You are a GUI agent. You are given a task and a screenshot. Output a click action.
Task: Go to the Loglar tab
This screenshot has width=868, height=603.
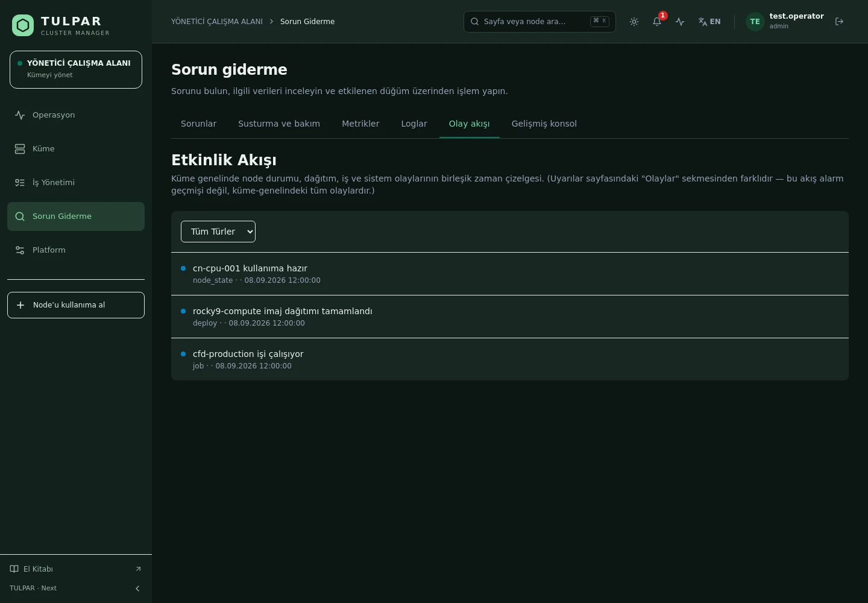[x=414, y=124]
